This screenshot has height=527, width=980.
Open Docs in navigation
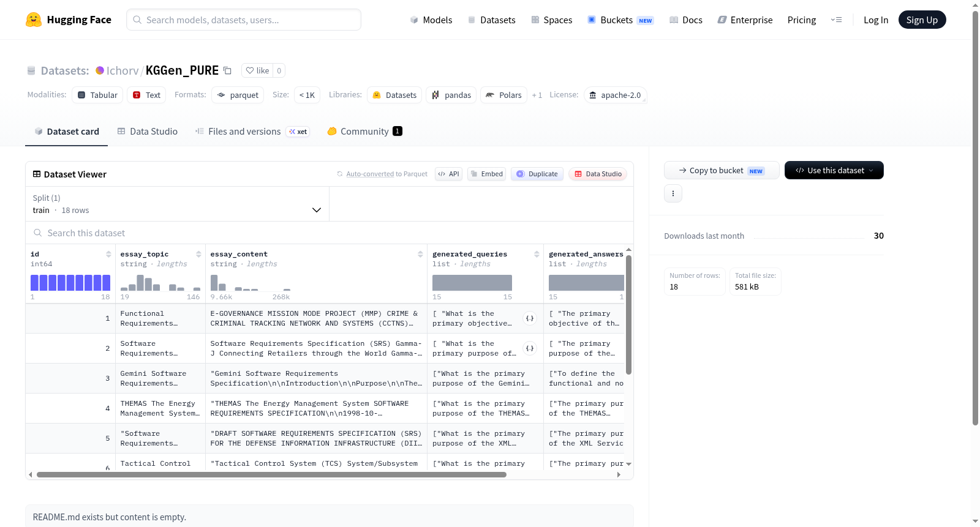point(686,20)
